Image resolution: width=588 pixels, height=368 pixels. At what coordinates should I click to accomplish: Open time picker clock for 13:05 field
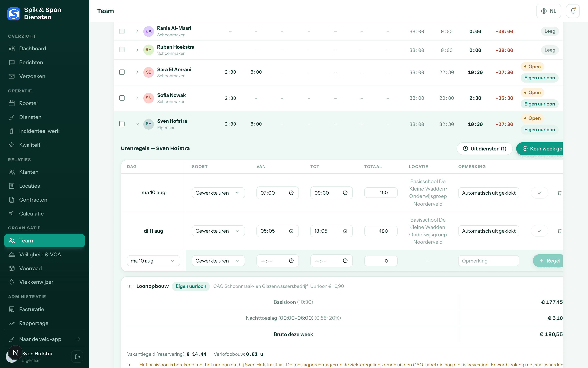click(345, 231)
